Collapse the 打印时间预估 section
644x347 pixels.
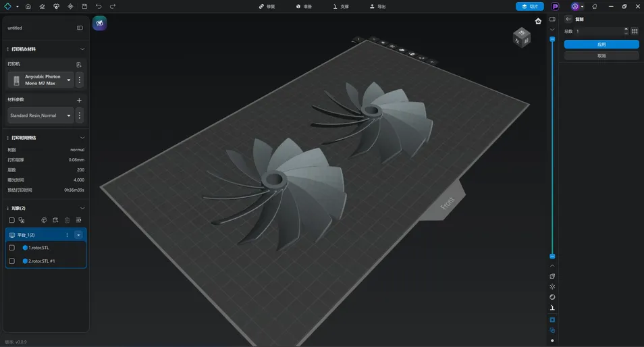pos(82,138)
